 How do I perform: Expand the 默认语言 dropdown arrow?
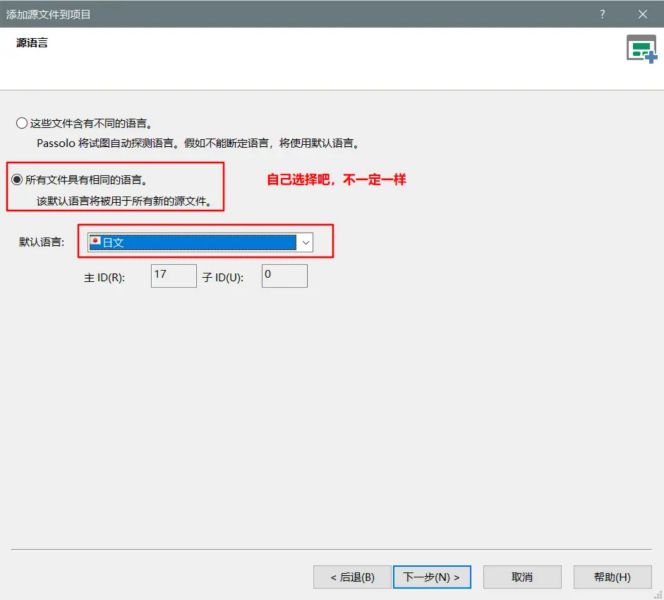pyautogui.click(x=306, y=242)
